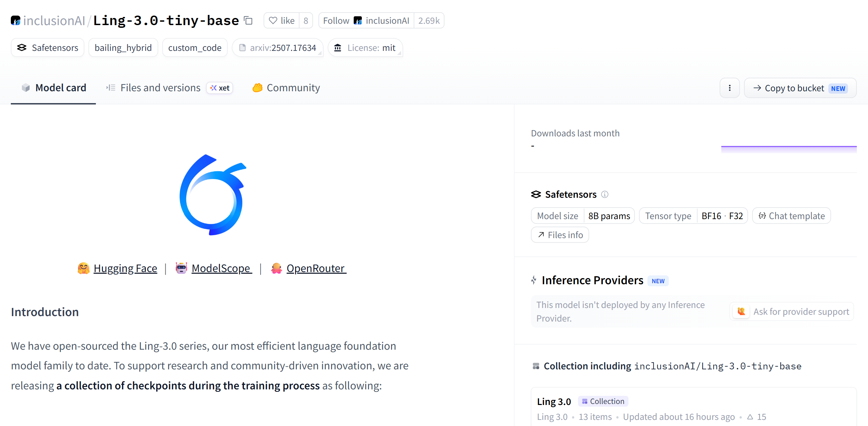Open the Hugging Face link
868x426 pixels.
tap(125, 268)
